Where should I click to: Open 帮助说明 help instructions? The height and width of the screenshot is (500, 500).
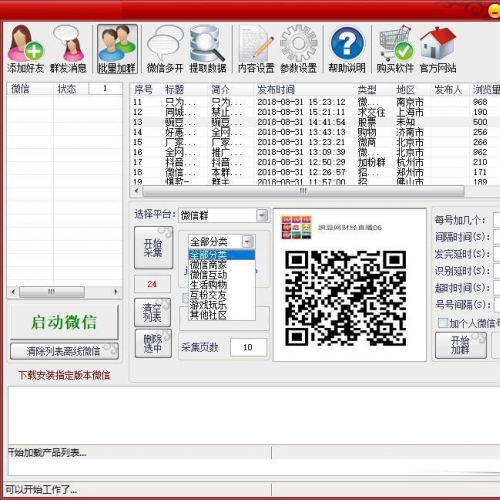coord(347,49)
